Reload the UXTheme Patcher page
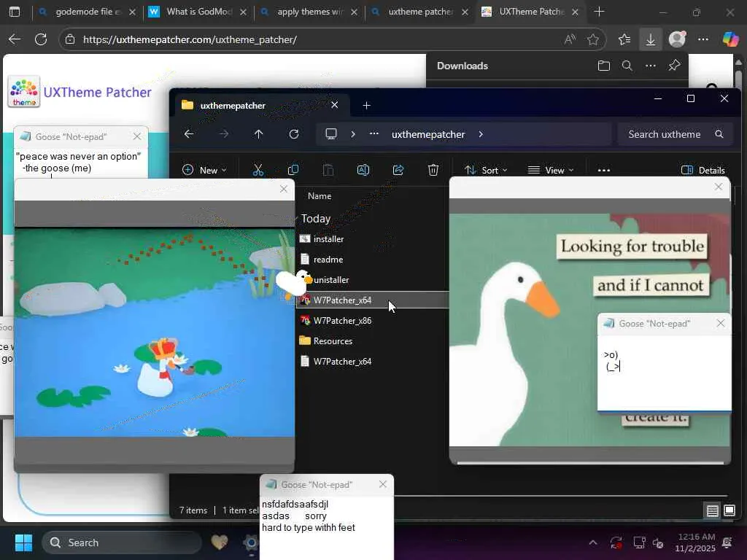 tap(41, 39)
